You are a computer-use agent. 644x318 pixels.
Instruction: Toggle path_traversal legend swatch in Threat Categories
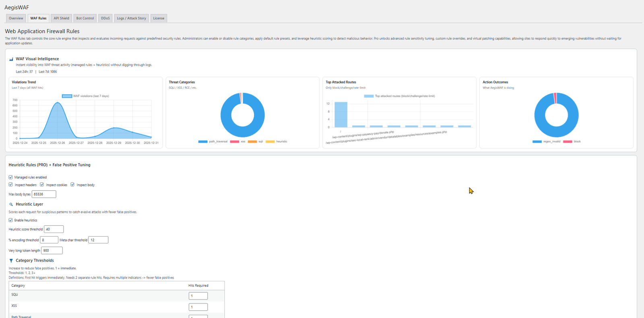pos(203,141)
